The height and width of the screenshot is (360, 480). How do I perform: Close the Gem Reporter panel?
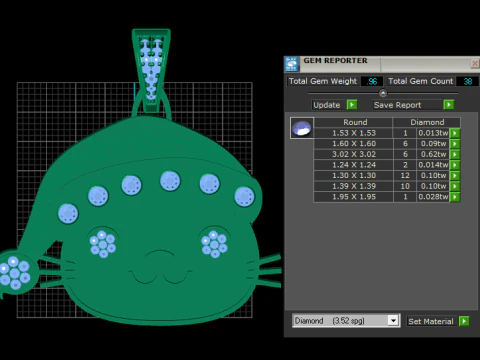[x=475, y=63]
